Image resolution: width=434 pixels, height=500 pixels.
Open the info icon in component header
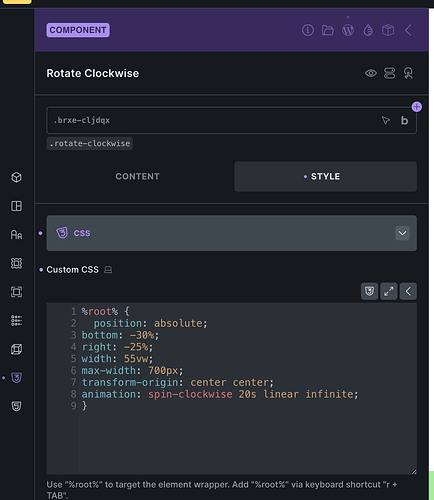pos(308,30)
